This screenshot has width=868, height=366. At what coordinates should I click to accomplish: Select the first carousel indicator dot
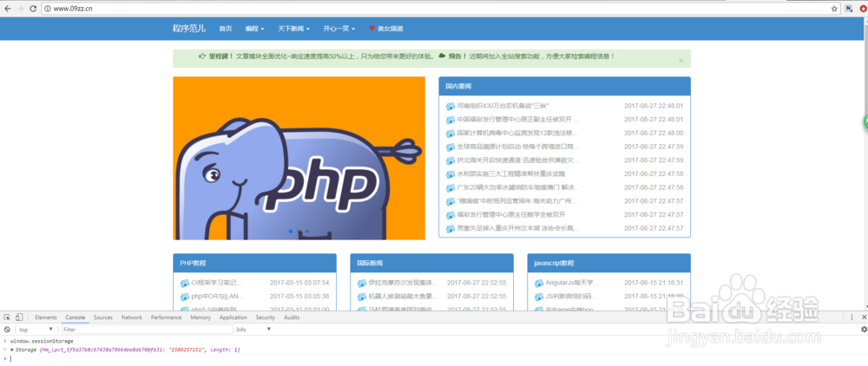pyautogui.click(x=291, y=231)
